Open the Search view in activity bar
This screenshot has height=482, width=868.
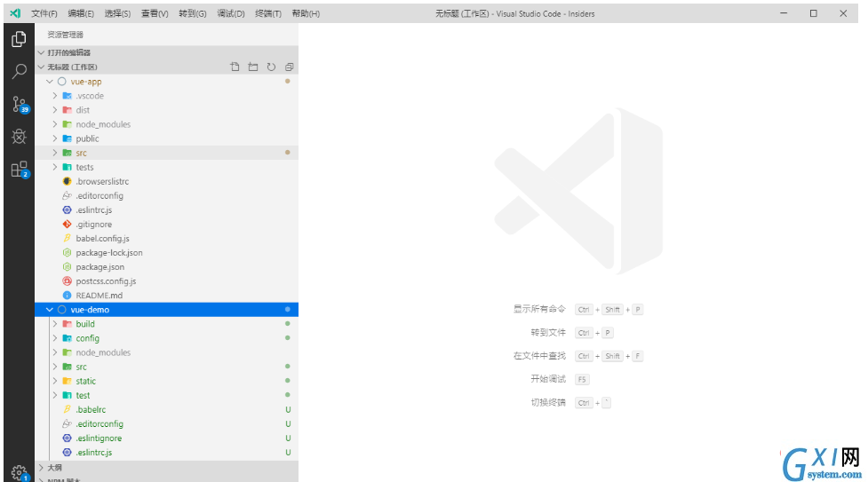coord(19,71)
